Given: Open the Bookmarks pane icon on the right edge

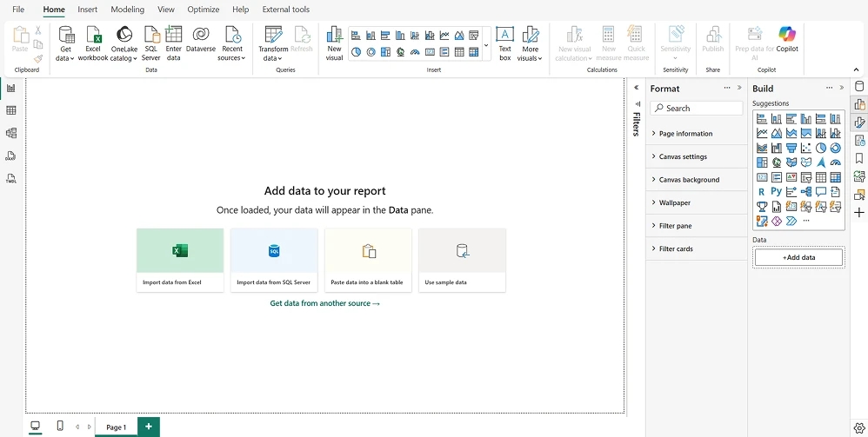Looking at the screenshot, I should pyautogui.click(x=859, y=158).
